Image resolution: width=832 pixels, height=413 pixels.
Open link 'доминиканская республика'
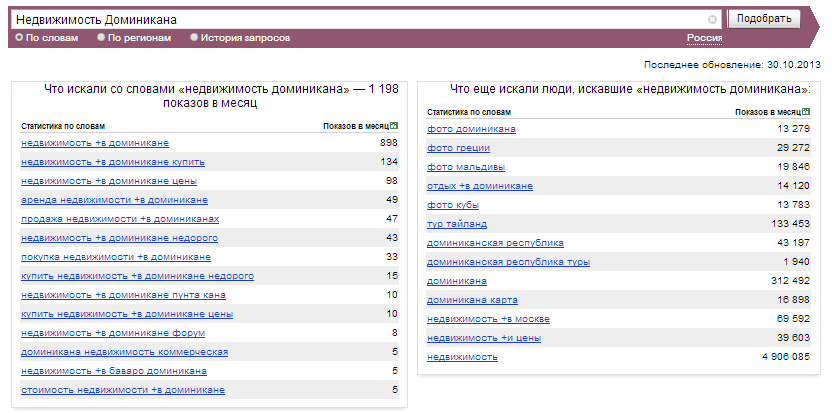(495, 243)
